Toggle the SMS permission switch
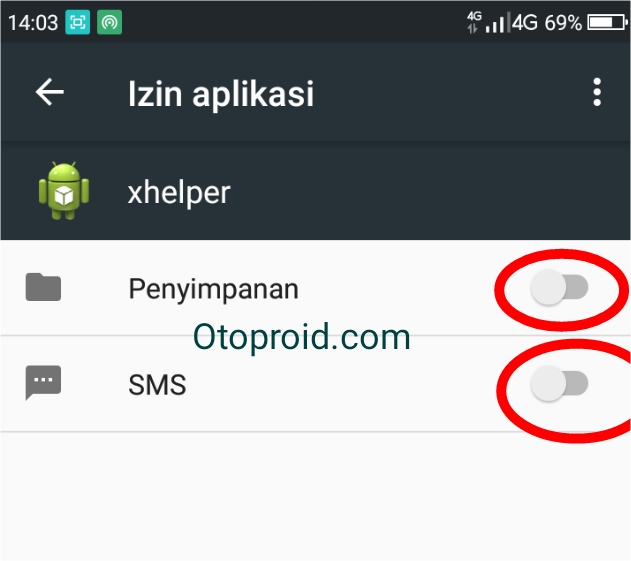This screenshot has width=631, height=561. pos(559,384)
